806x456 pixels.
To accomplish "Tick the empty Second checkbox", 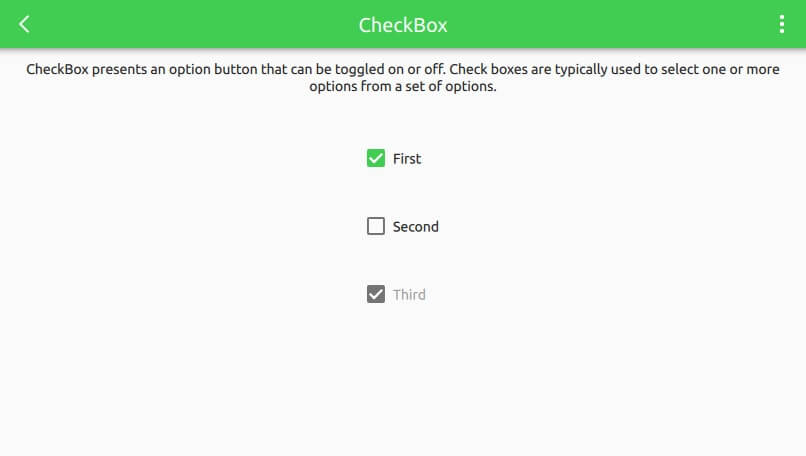I will [x=376, y=226].
